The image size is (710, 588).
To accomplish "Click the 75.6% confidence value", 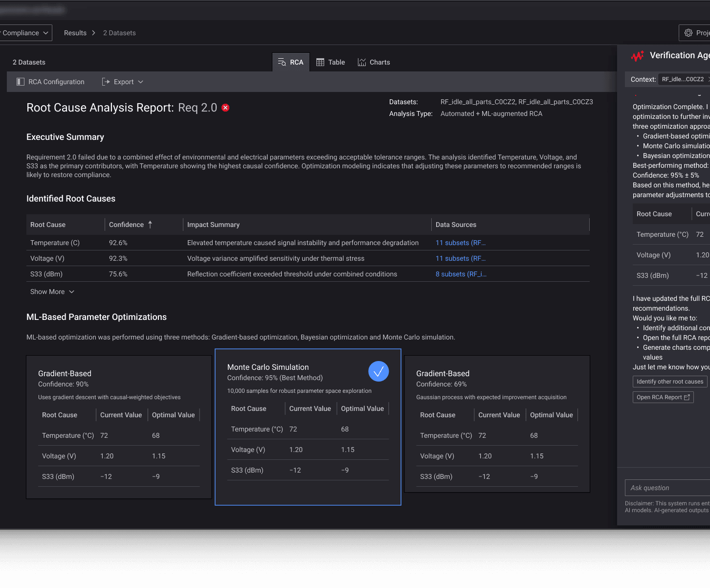I will pyautogui.click(x=118, y=274).
